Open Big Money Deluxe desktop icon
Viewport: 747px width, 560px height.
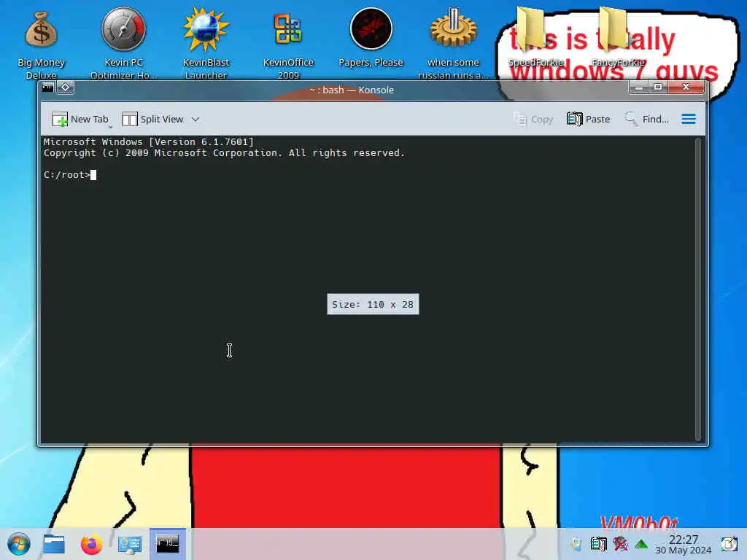tap(41, 44)
